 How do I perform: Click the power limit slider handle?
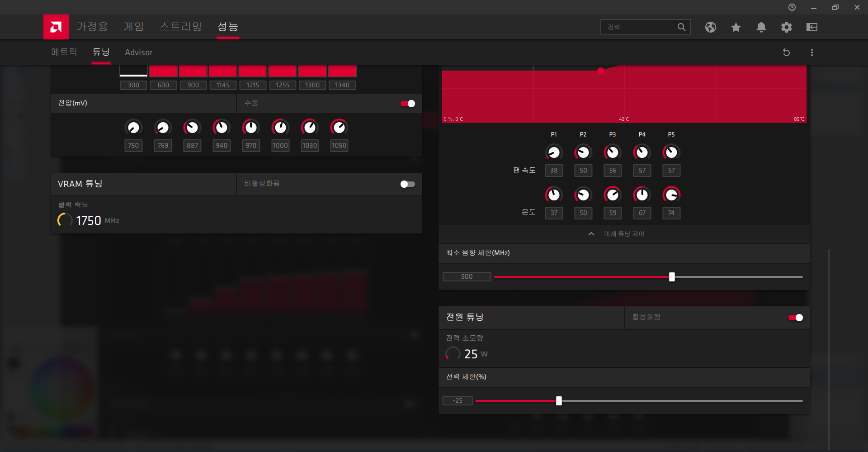[x=559, y=401]
